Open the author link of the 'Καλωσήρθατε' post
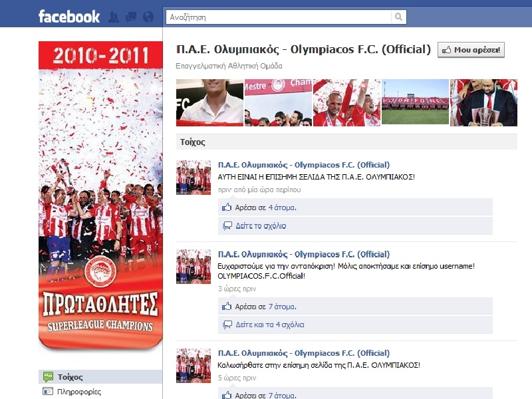The width and height of the screenshot is (532, 399). click(x=304, y=353)
